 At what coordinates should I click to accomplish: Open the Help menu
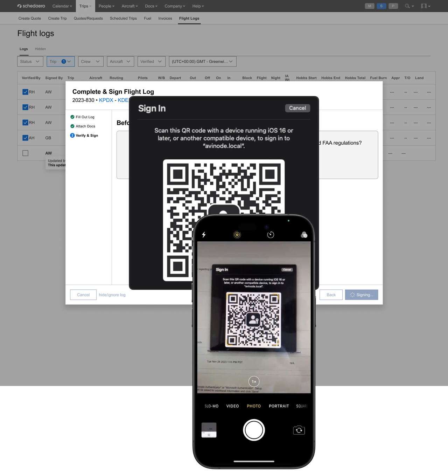[x=198, y=6]
